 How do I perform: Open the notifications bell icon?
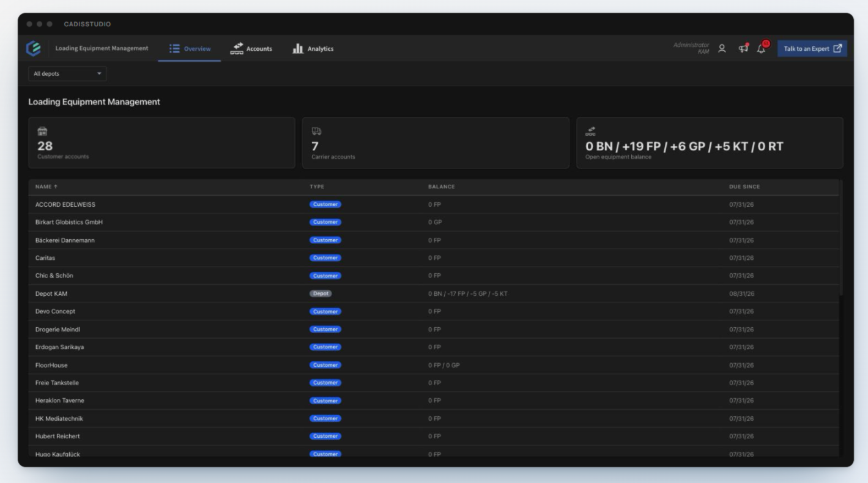[762, 48]
